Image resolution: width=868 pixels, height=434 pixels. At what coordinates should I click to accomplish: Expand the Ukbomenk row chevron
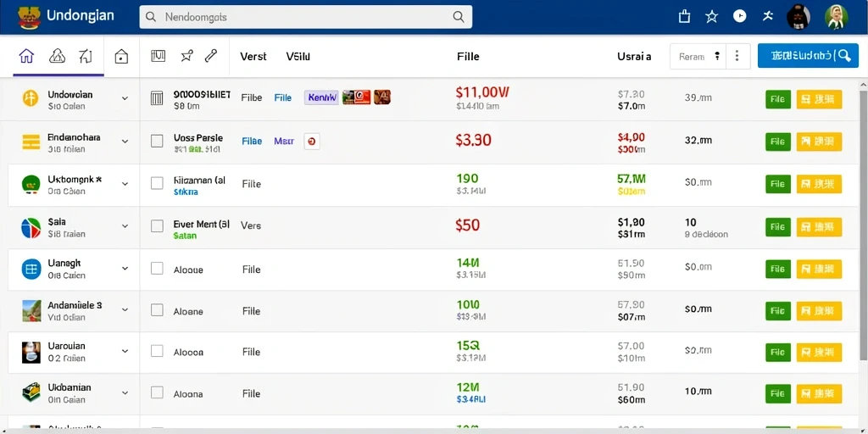click(x=125, y=184)
